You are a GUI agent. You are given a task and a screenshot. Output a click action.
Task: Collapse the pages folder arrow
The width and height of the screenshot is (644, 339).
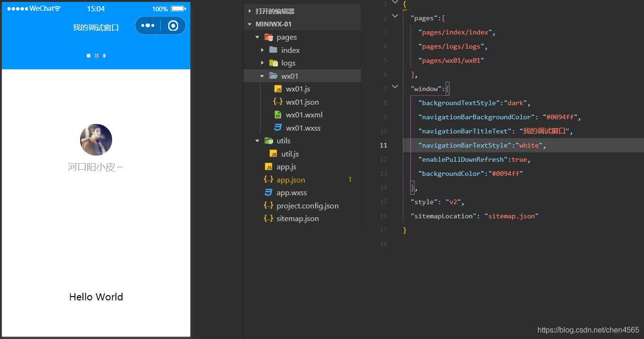coord(257,37)
